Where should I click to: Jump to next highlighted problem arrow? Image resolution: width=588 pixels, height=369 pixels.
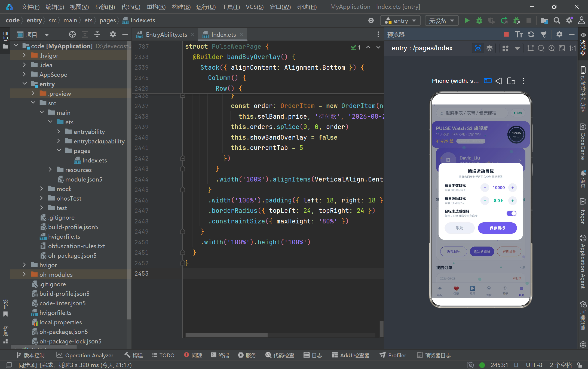378,47
